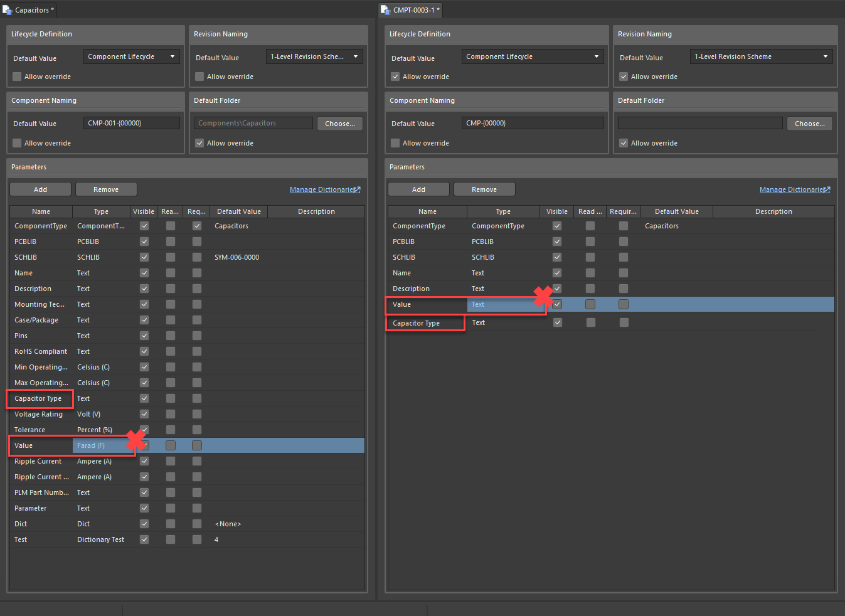845x616 pixels.
Task: Select Capacitor Type row in Capacitors pane
Action: (x=187, y=398)
